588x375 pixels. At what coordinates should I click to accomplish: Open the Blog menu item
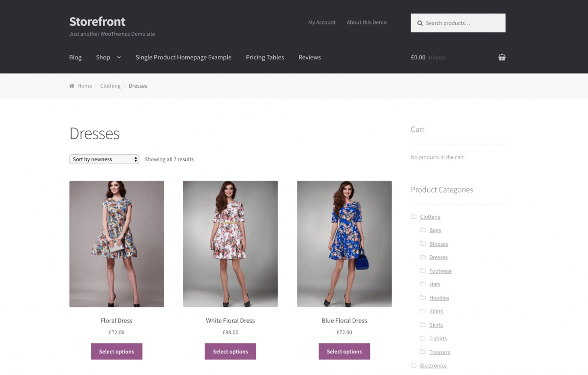[x=75, y=57]
